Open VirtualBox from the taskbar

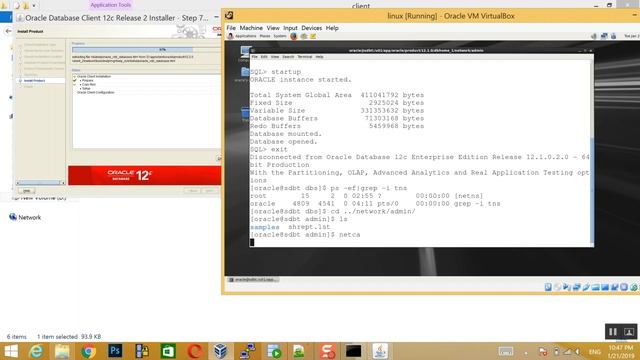click(221, 351)
